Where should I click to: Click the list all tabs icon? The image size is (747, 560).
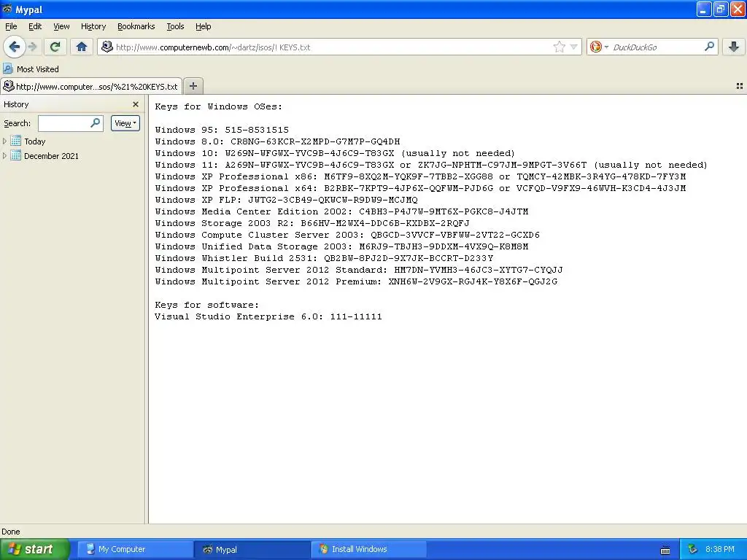pyautogui.click(x=740, y=86)
